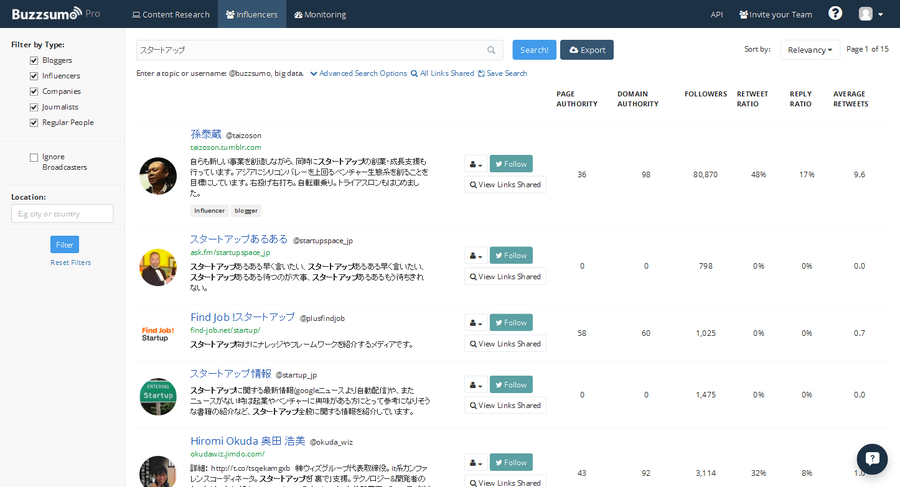
Task: Click the Export button
Action: [x=587, y=50]
